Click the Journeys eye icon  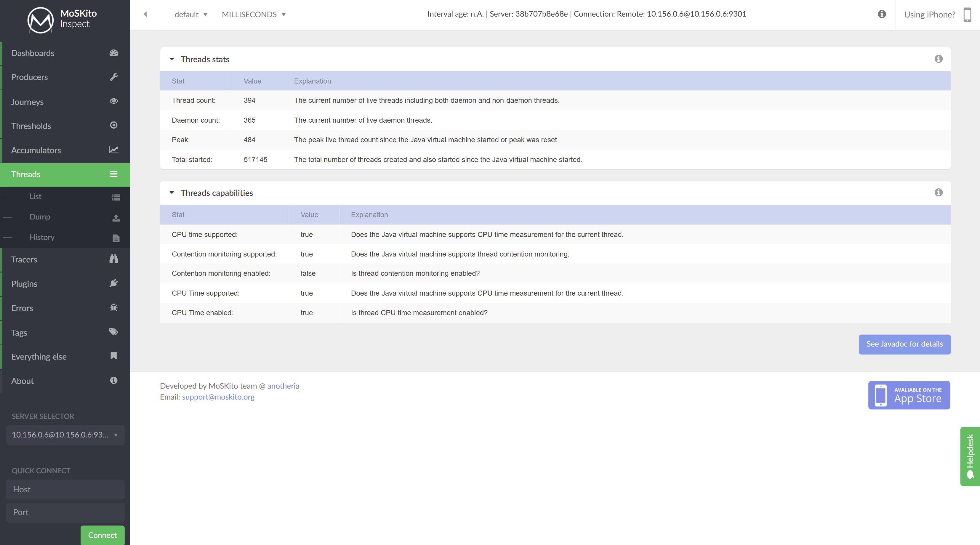[113, 101]
